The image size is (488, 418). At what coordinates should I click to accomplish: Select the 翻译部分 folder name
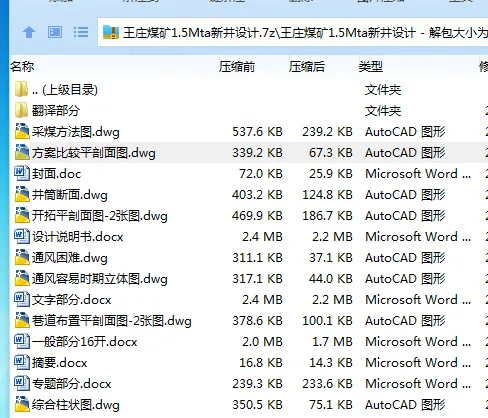click(x=56, y=111)
